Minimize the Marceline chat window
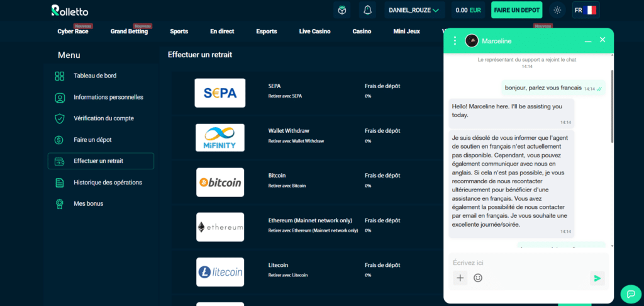This screenshot has width=644, height=306. point(588,41)
